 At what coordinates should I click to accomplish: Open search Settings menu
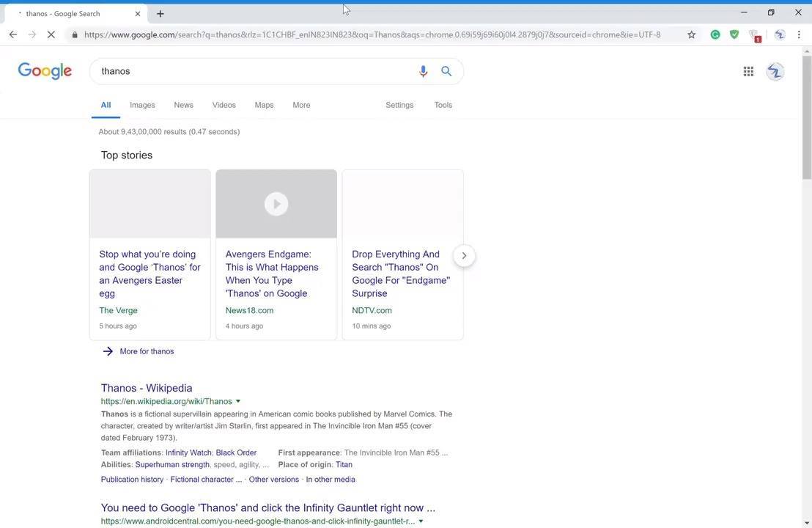[x=399, y=105]
